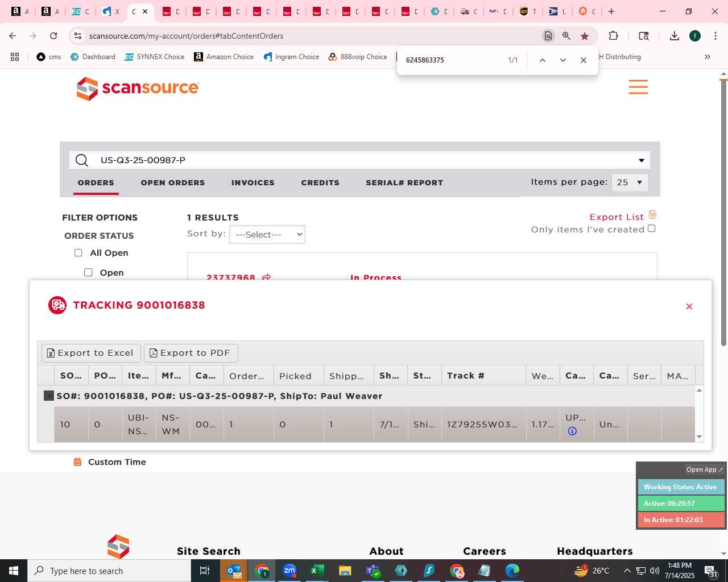This screenshot has width=728, height=582.
Task: Click Export to PDF button
Action: click(191, 353)
